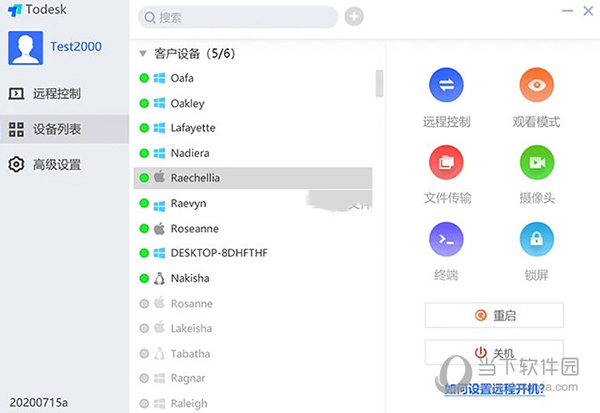Click the remote control action icon
Screen dimensions: 600x413
(x=446, y=85)
